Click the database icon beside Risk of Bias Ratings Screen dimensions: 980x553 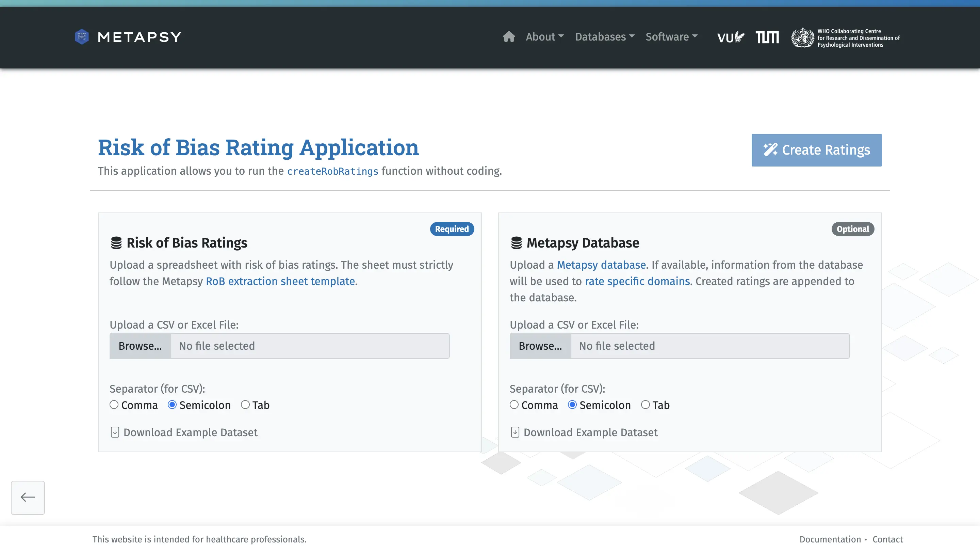click(116, 243)
